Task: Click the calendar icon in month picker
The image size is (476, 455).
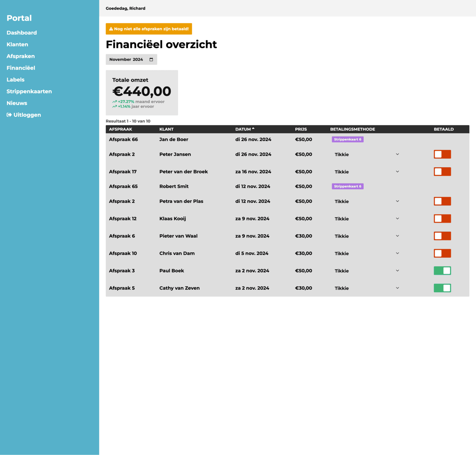Action: point(151,59)
